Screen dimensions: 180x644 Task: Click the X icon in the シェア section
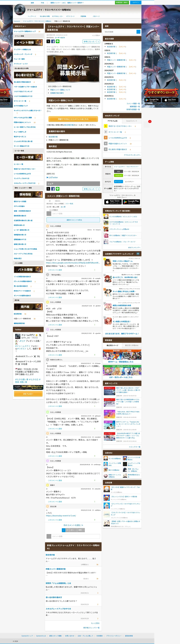[48, 189]
